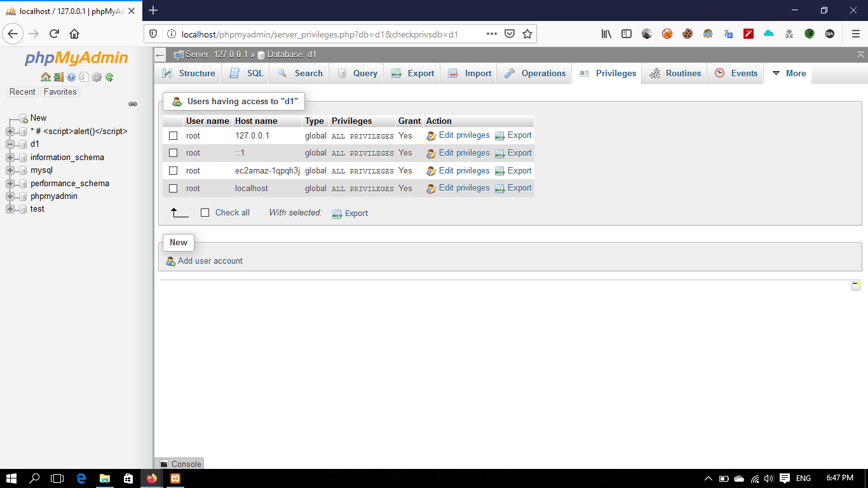
Task: Check the root 127.0.0.1 user row
Action: (x=173, y=135)
